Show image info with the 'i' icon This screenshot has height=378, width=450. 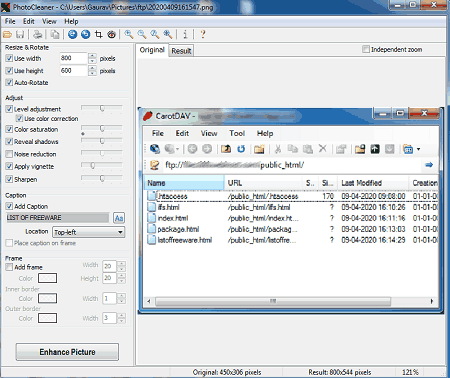185,34
